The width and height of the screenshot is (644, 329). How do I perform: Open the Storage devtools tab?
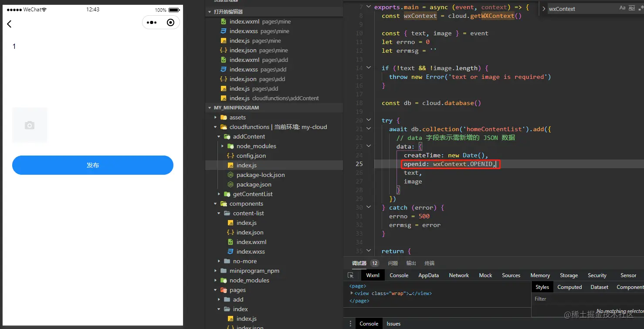point(569,275)
